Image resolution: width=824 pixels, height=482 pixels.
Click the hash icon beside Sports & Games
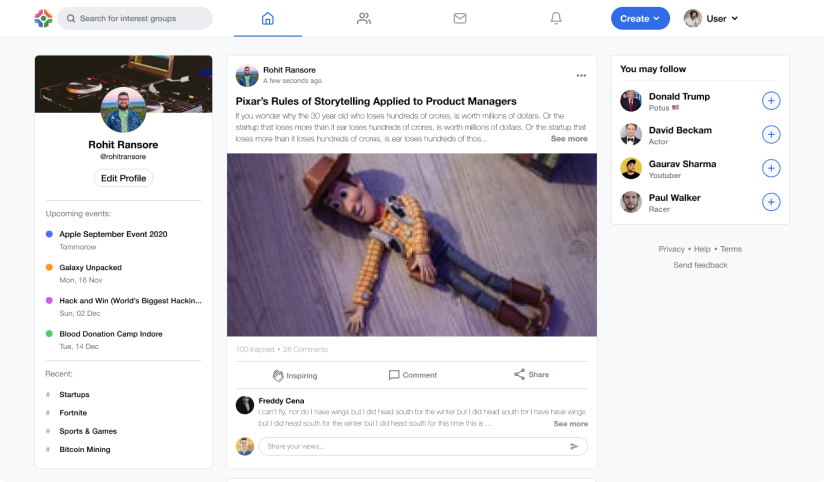[x=48, y=431]
